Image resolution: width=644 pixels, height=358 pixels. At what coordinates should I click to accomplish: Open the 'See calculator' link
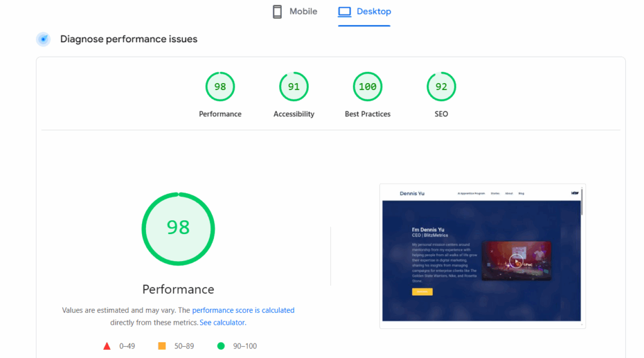coord(222,323)
